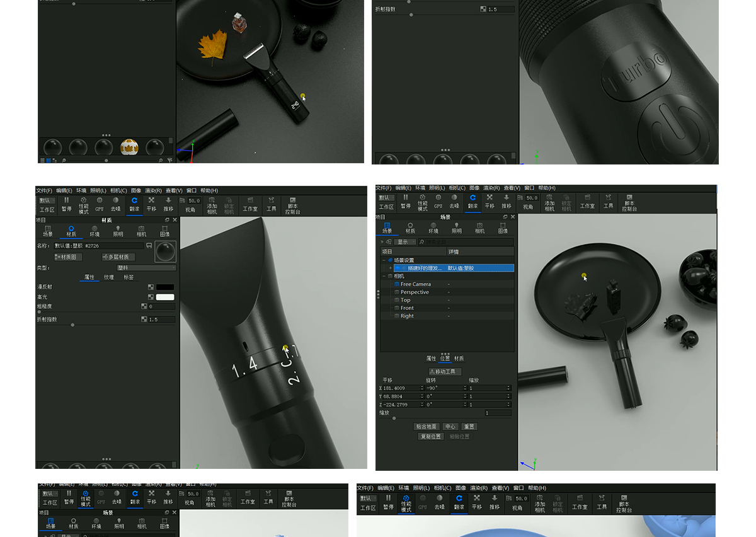Select 平移 tool in the blue-render window

476,502
